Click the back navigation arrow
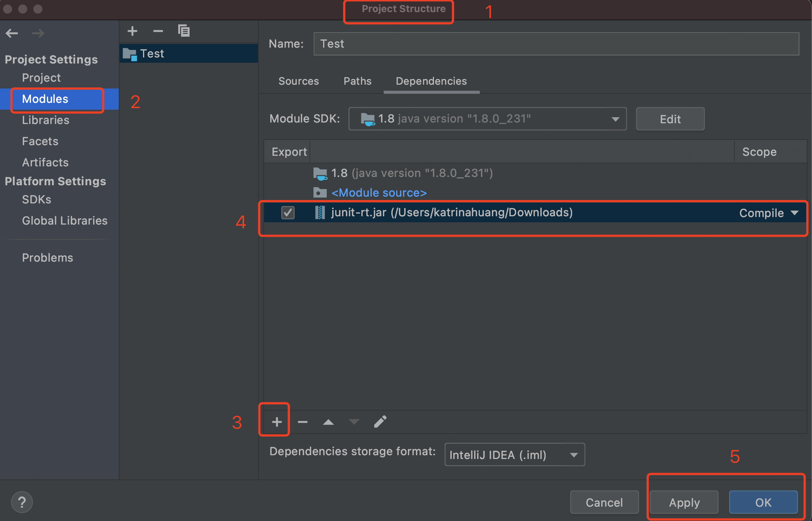 click(x=12, y=33)
